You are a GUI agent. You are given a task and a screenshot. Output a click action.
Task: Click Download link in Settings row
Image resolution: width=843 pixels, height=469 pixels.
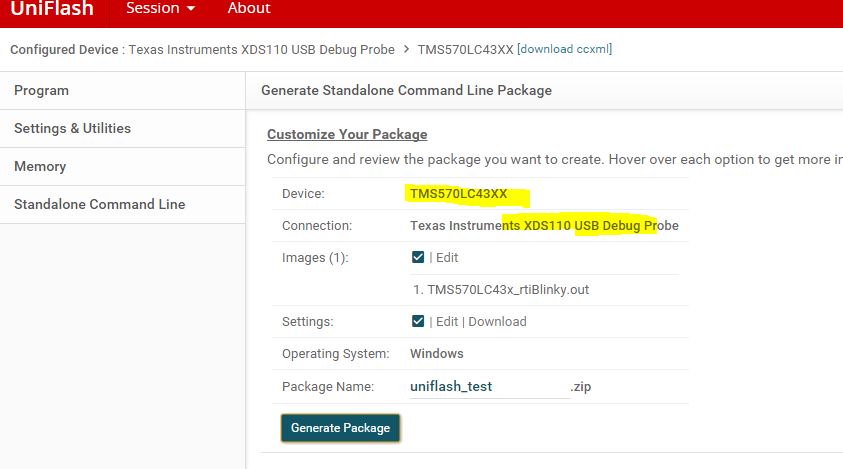click(x=497, y=322)
